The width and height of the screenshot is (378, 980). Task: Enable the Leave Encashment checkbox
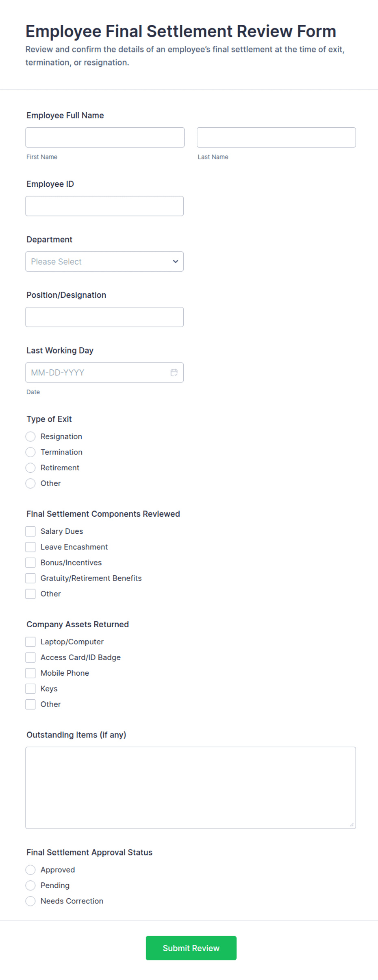30,547
